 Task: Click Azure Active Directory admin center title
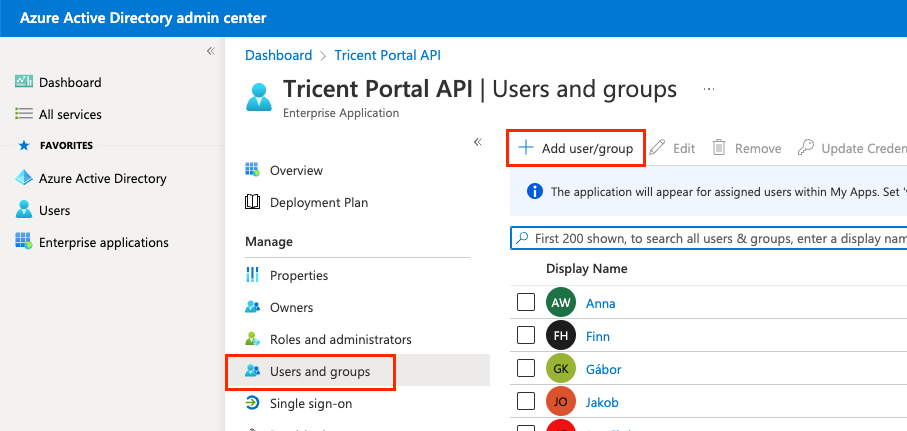click(143, 18)
